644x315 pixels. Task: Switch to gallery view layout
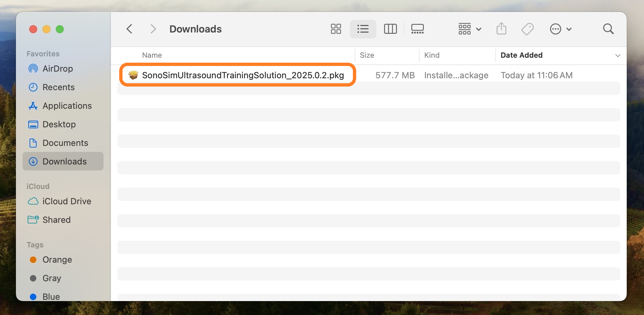417,29
